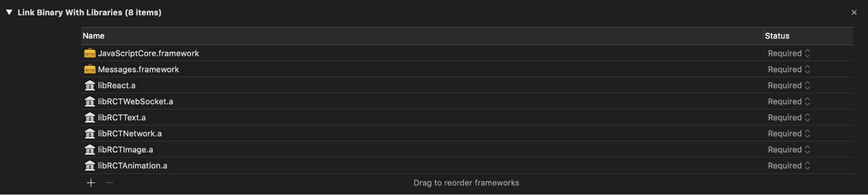The image size is (868, 195).
Task: Click the libRCTNetwork.a library icon
Action: 90,133
